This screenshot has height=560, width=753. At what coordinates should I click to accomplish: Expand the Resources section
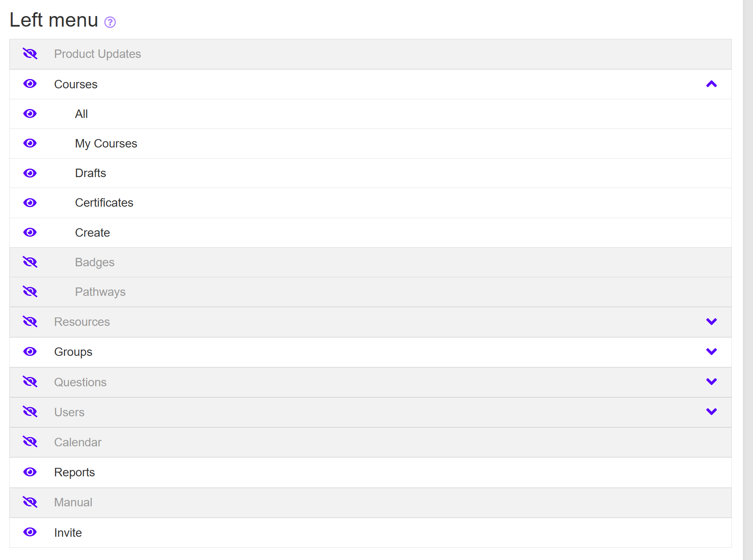point(711,322)
